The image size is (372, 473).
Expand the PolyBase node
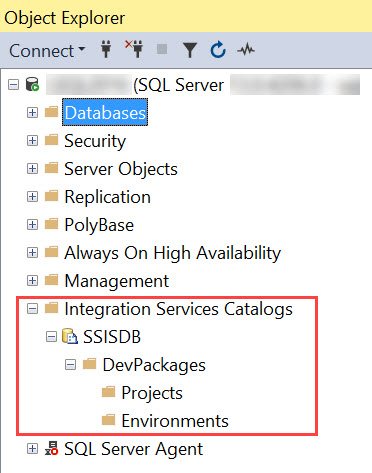pyautogui.click(x=32, y=225)
